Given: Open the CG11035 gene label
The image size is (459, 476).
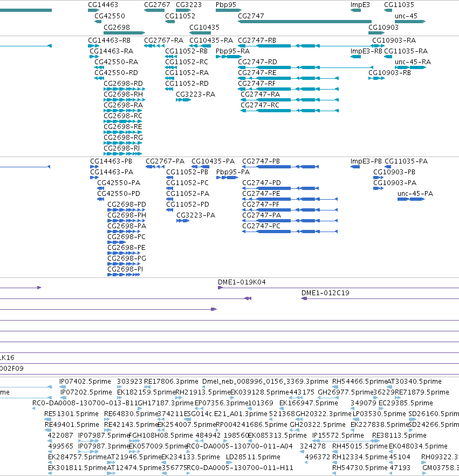Looking at the screenshot, I should (399, 5).
